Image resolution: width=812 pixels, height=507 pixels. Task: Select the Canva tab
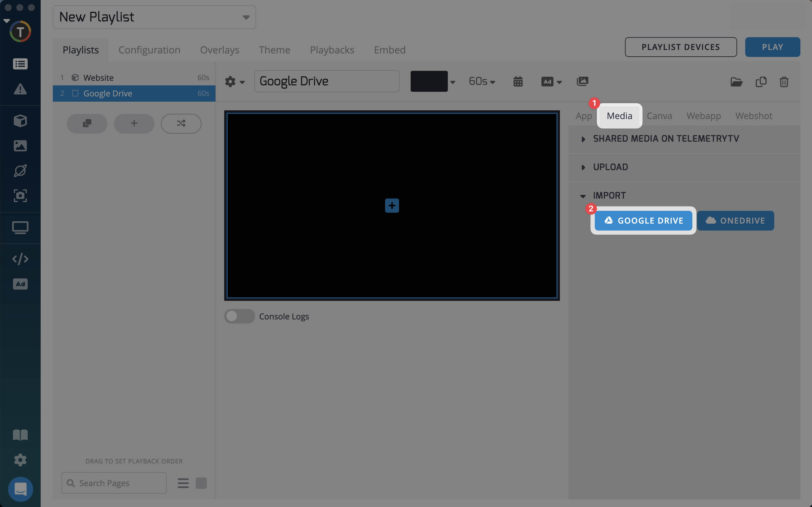point(659,116)
